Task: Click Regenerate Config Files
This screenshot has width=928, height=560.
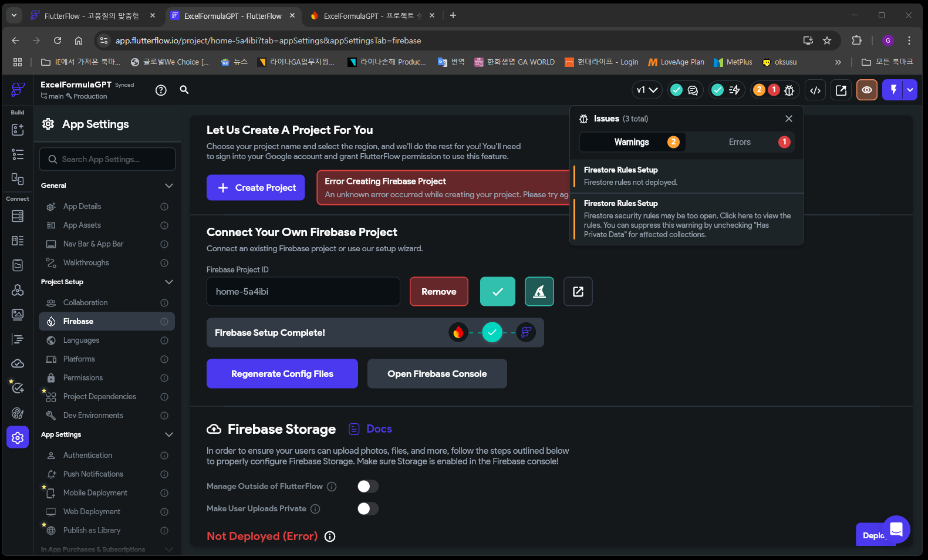Action: point(282,374)
